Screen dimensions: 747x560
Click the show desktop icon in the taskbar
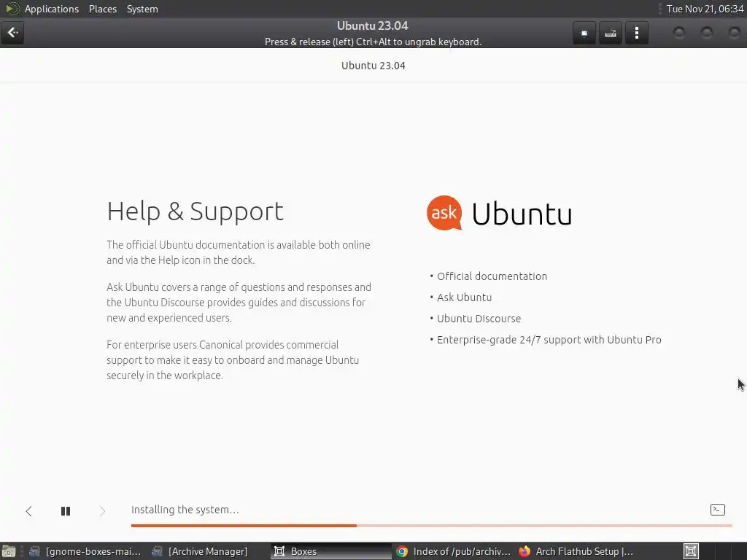(x=9, y=551)
